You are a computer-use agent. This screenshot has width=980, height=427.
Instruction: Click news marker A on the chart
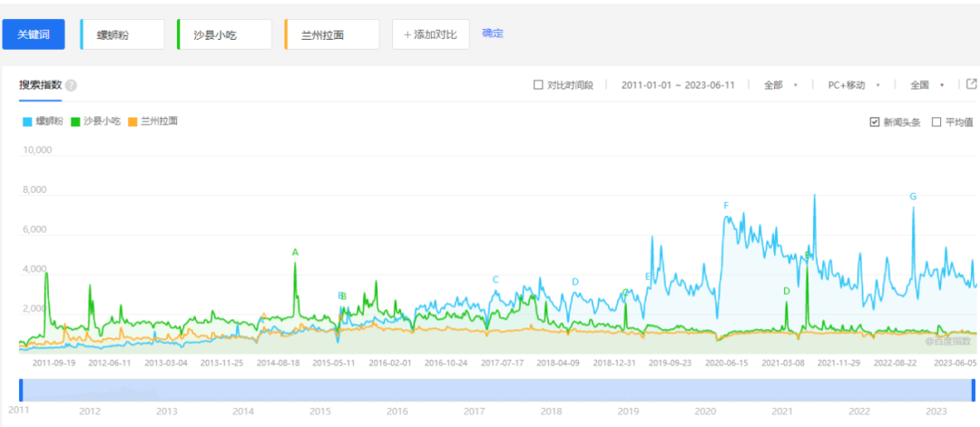pos(295,252)
